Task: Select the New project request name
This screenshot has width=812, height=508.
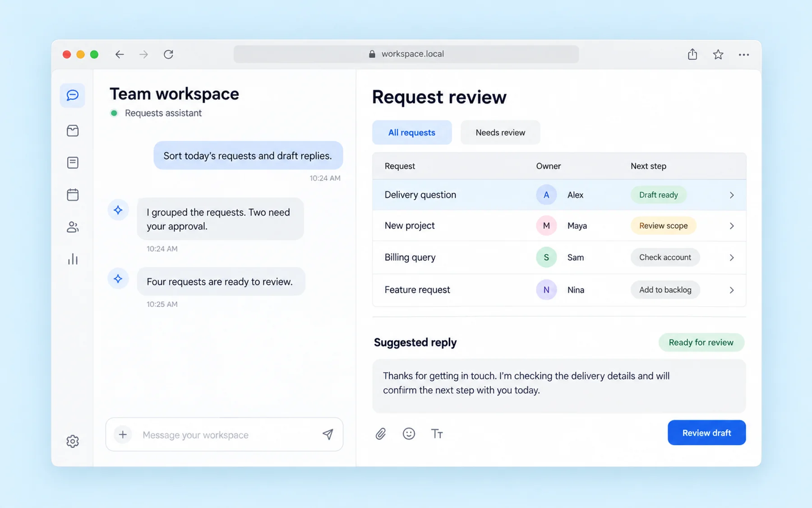Action: point(410,225)
